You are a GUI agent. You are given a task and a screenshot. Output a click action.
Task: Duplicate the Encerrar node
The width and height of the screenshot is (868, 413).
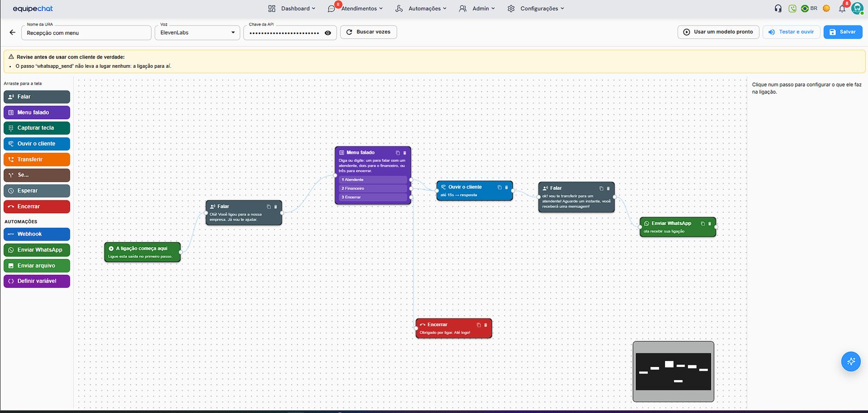pyautogui.click(x=478, y=325)
